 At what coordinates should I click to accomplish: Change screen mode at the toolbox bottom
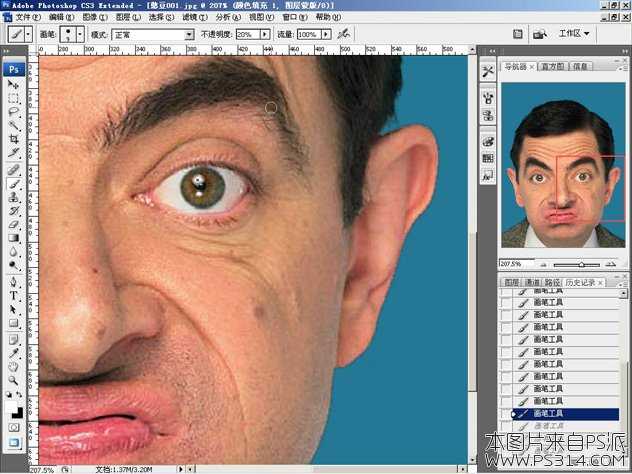14,443
